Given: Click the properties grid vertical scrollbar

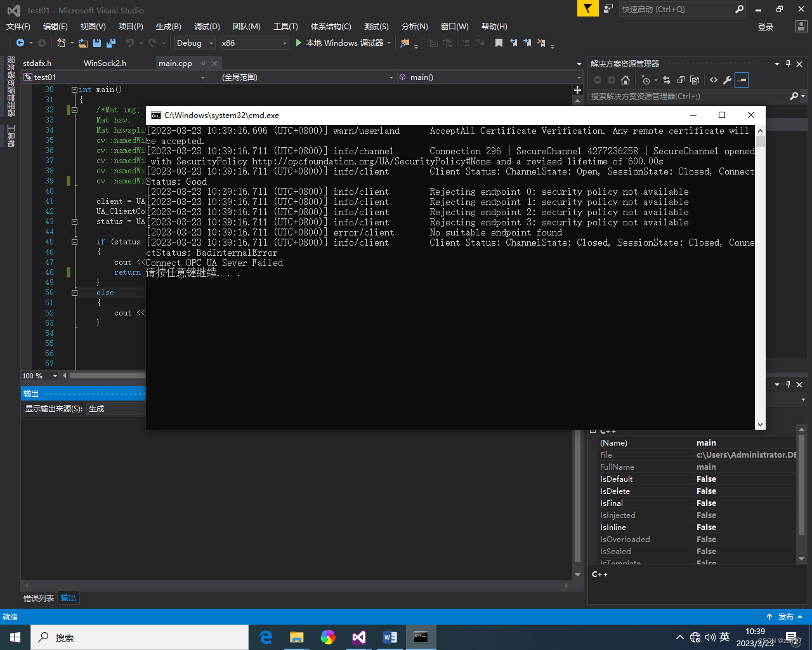Looking at the screenshot, I should pyautogui.click(x=802, y=485).
